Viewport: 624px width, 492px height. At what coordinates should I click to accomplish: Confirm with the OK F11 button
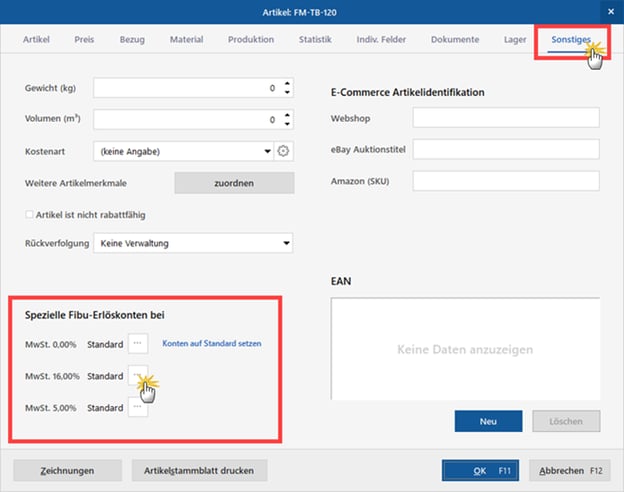[x=481, y=470]
